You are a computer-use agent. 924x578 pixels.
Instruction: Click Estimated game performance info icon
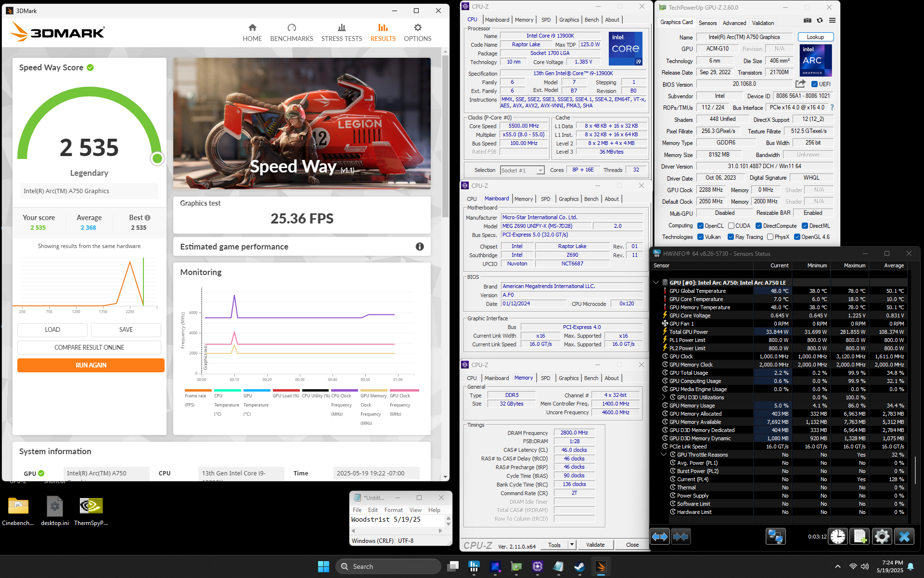pos(420,247)
